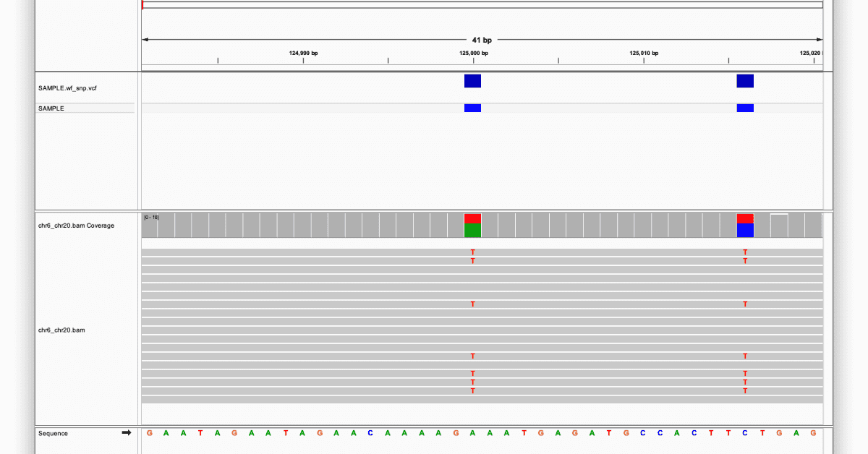Click the chr6_chr20.bam Coverage track name
Screen dimensions: 868x454
click(76, 226)
